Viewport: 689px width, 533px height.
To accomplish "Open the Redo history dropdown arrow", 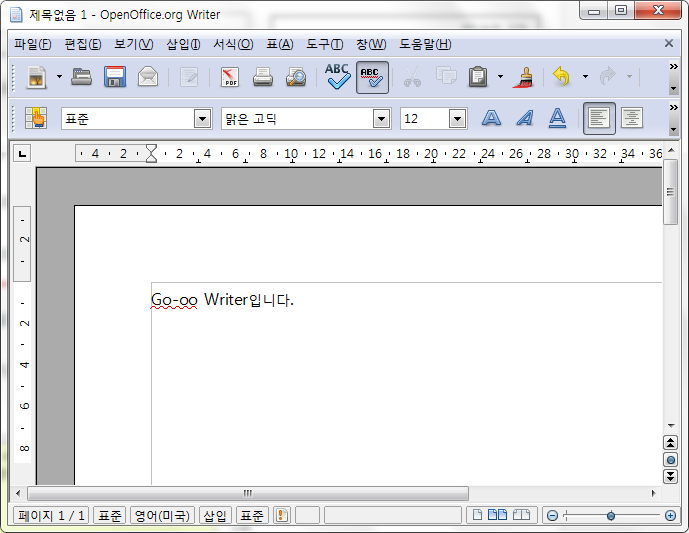I will pos(629,76).
